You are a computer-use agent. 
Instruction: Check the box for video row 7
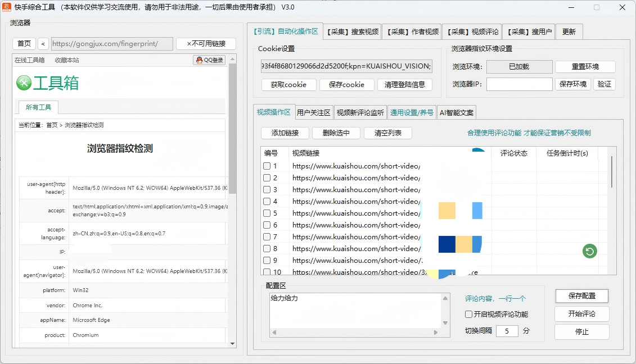click(x=267, y=236)
